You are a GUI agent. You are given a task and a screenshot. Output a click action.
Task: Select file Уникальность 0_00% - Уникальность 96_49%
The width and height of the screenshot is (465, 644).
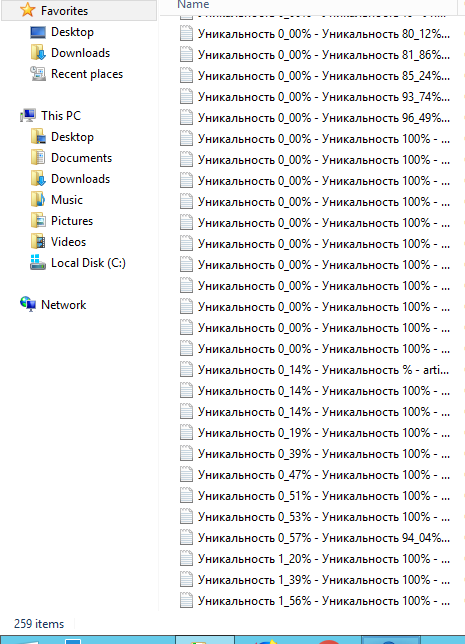point(315,118)
